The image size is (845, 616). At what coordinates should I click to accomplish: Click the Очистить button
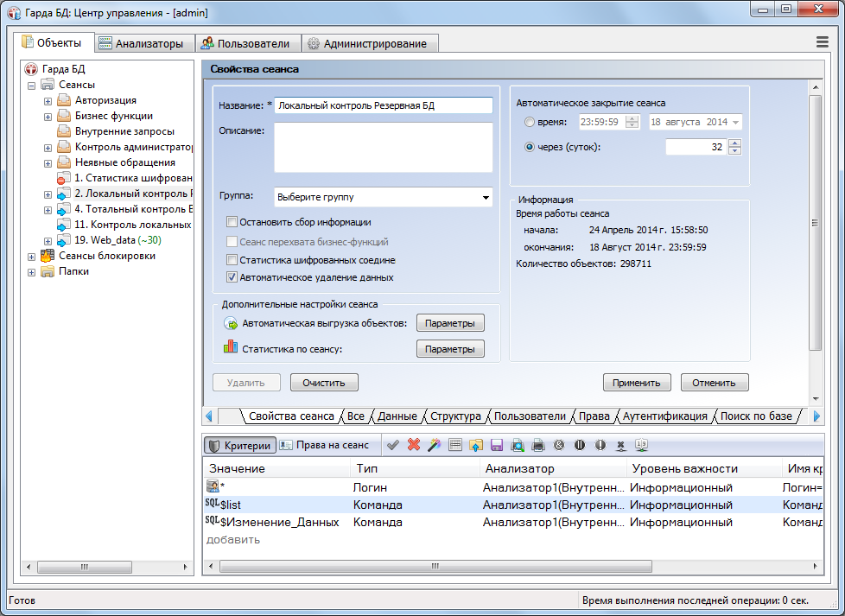point(324,383)
